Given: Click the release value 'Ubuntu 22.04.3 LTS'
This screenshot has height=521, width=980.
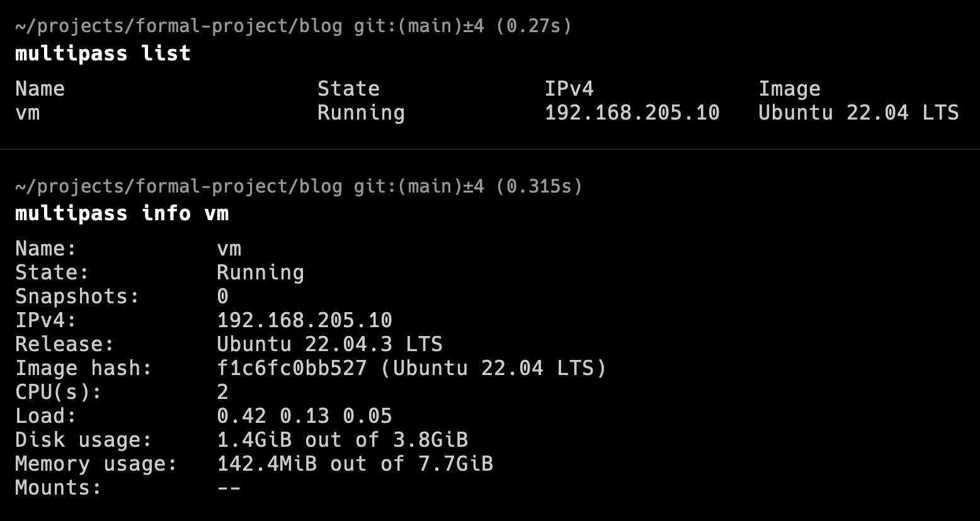Looking at the screenshot, I should (329, 344).
